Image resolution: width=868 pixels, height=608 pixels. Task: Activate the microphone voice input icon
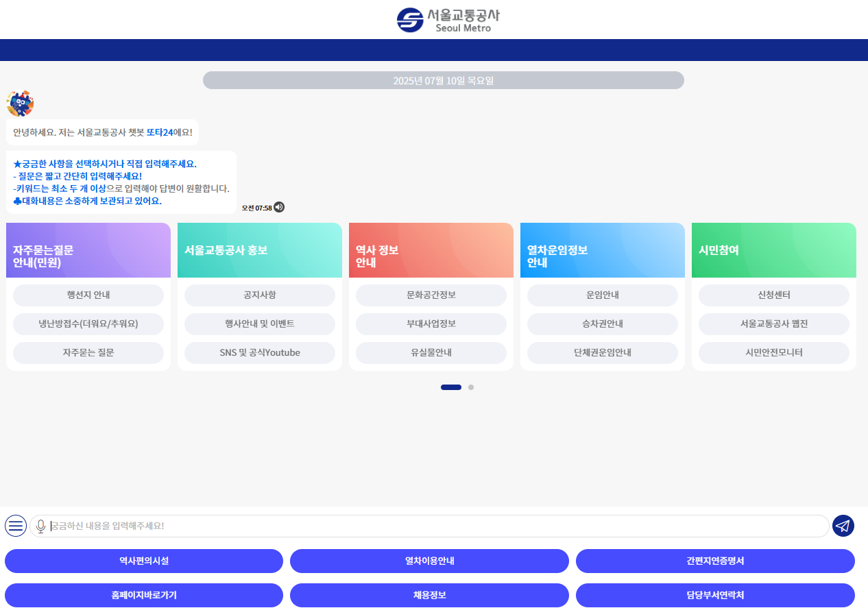(x=40, y=526)
